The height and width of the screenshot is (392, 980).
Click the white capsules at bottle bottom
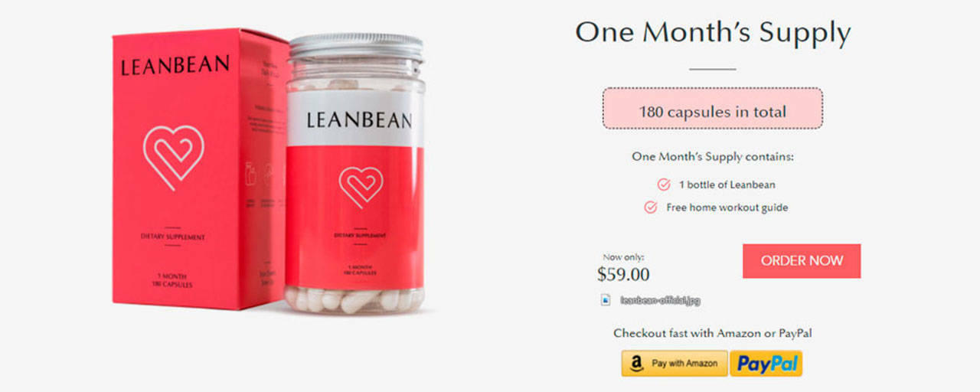355,299
